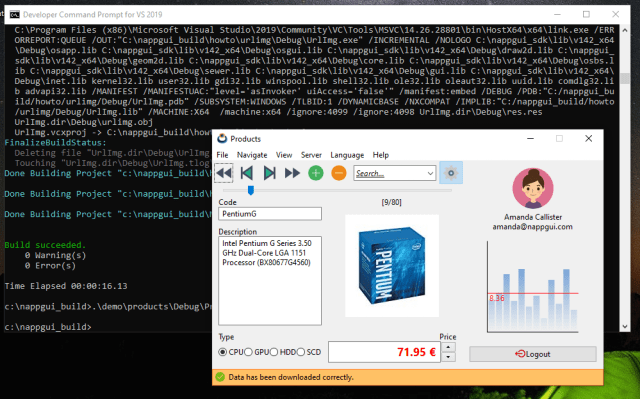This screenshot has width=640, height=399.
Task: Click the c:\nappgui_build> prompt line
Action: [x=48, y=327]
